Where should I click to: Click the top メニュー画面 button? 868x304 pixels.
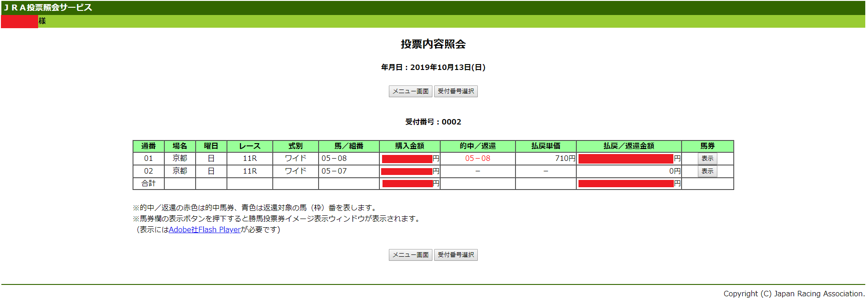click(410, 91)
